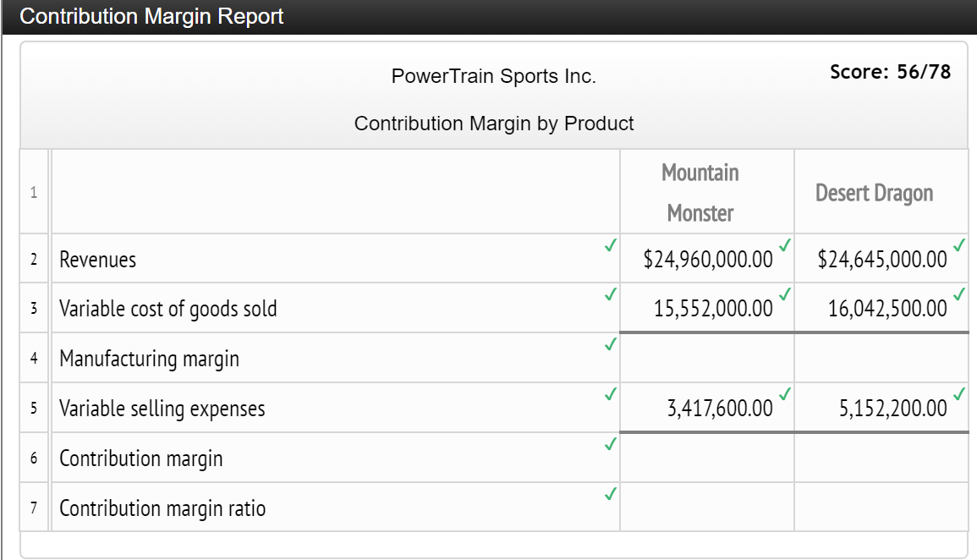Screen dimensions: 977x560
Task: Click the checkmark next to Variable selling expenses label
Action: pos(609,394)
